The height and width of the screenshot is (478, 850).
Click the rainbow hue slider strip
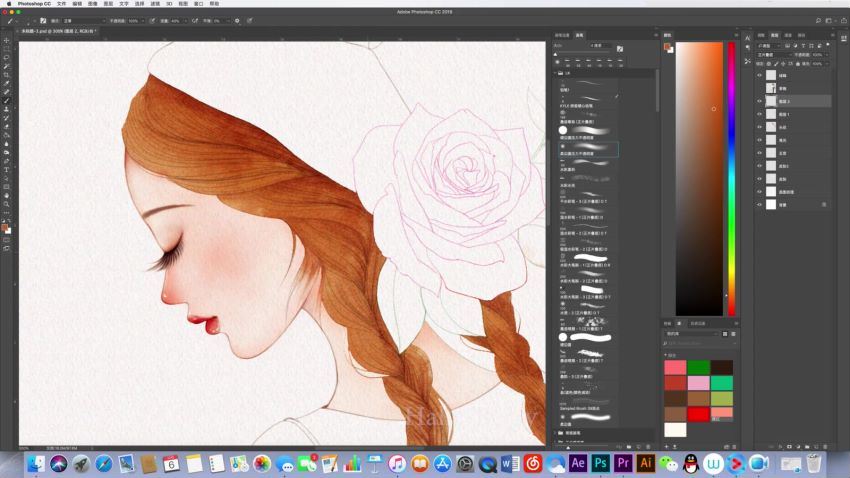[x=730, y=180]
